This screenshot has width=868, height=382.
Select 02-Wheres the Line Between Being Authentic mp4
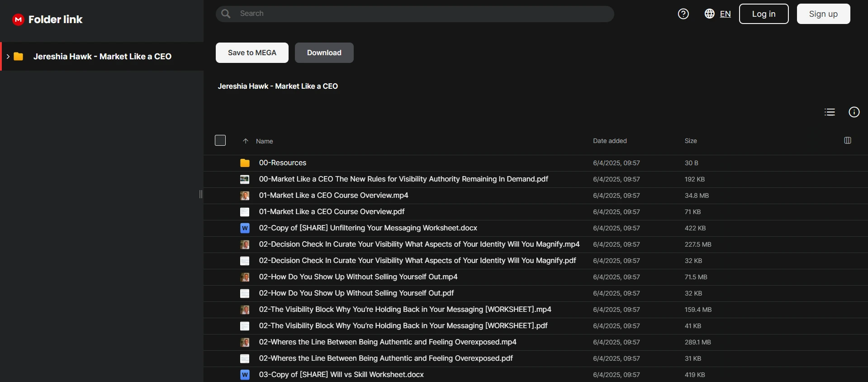tap(388, 342)
